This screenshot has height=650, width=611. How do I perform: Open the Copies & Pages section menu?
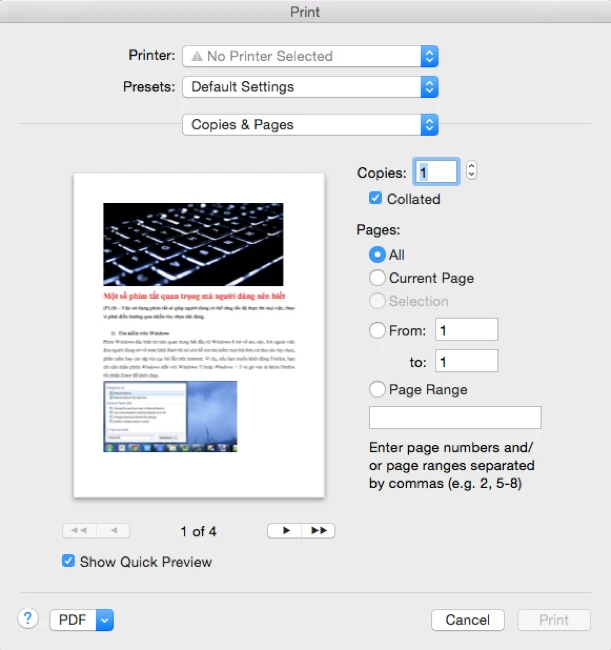pos(310,125)
